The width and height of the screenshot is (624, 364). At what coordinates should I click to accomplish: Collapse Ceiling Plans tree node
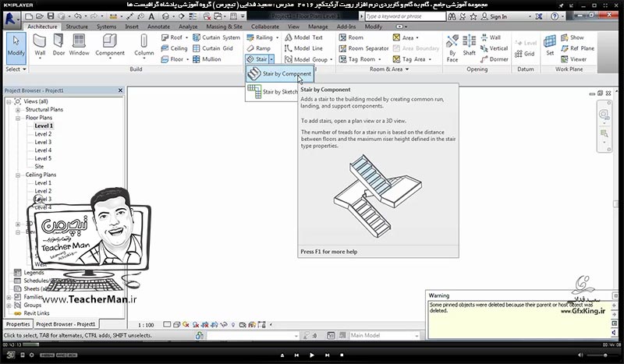point(18,175)
